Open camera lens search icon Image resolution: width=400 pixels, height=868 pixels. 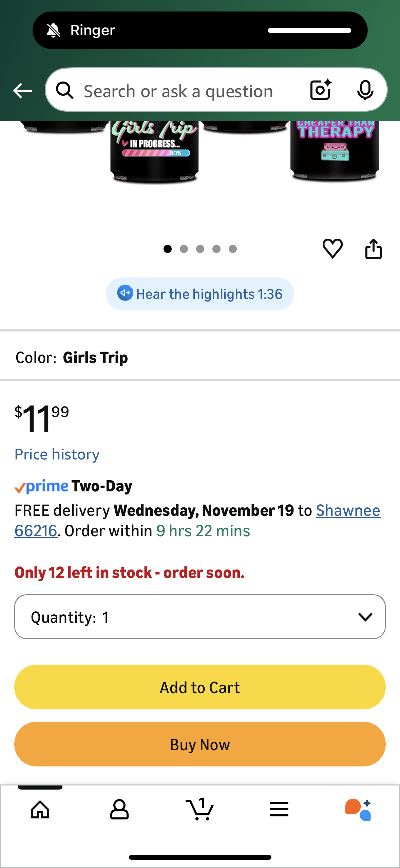pos(320,90)
